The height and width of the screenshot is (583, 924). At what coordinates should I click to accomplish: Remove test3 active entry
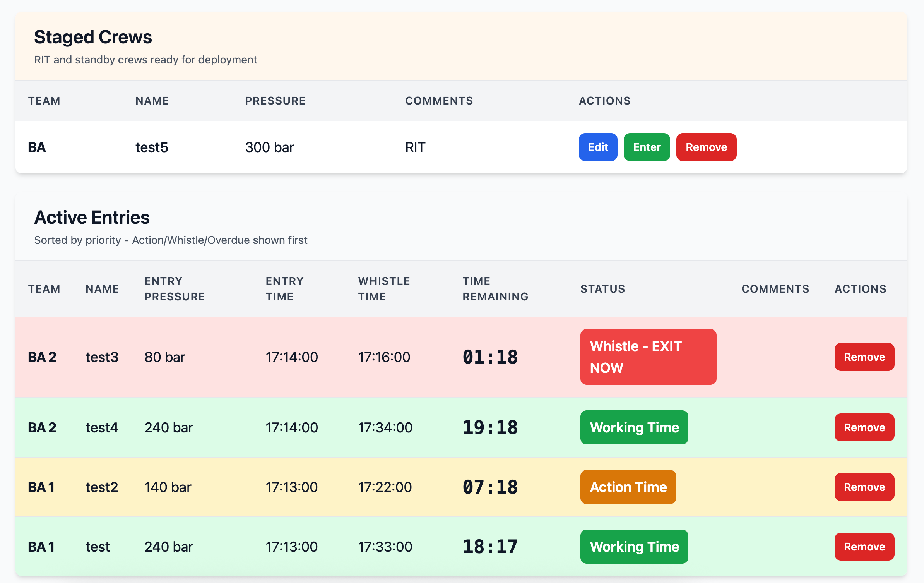[x=864, y=357]
